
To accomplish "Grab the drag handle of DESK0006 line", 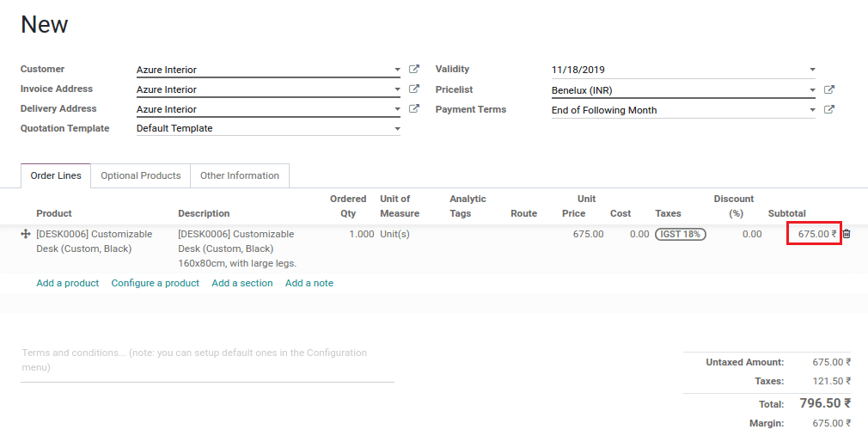I will pos(26,234).
